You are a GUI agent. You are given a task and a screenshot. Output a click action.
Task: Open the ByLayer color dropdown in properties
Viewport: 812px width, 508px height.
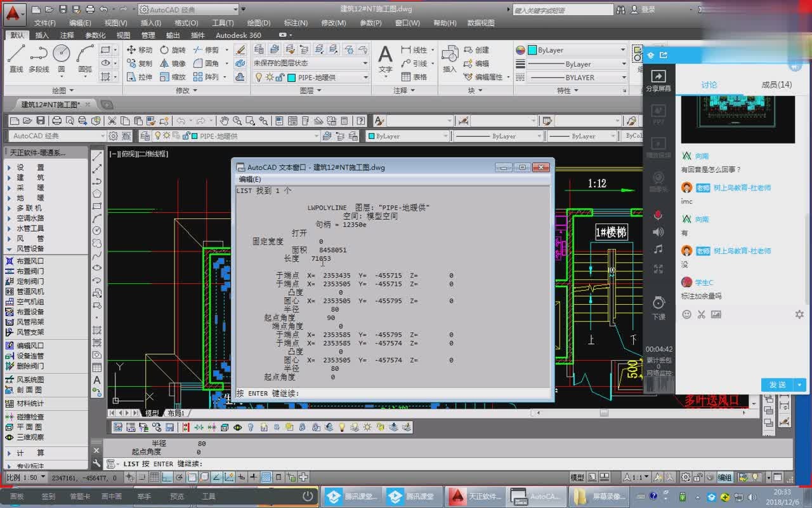(x=622, y=50)
